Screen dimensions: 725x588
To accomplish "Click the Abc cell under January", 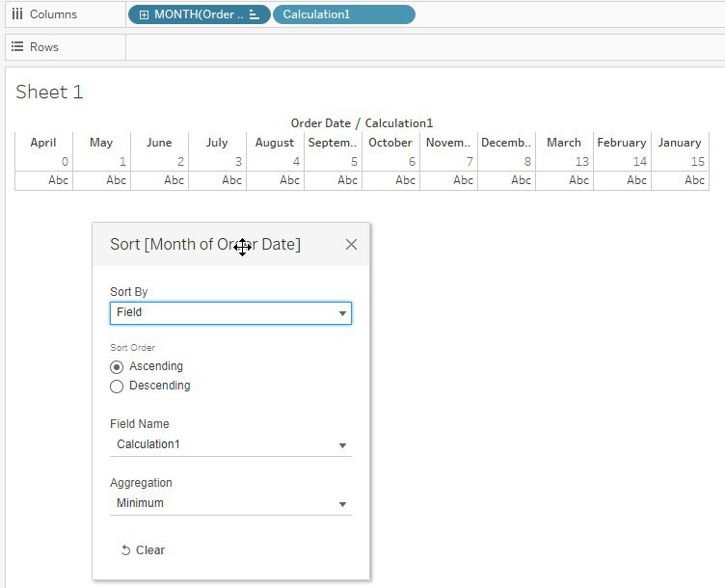I will [x=694, y=180].
